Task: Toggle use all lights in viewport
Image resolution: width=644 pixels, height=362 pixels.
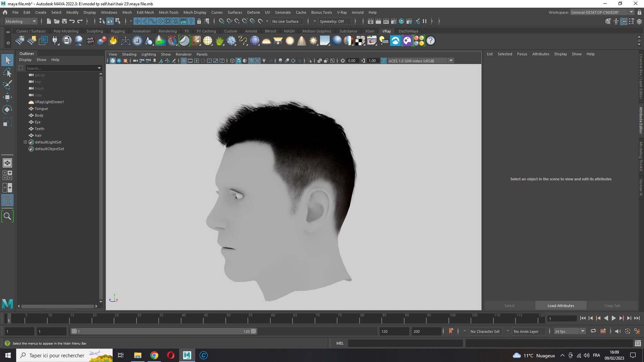Action: [264, 61]
